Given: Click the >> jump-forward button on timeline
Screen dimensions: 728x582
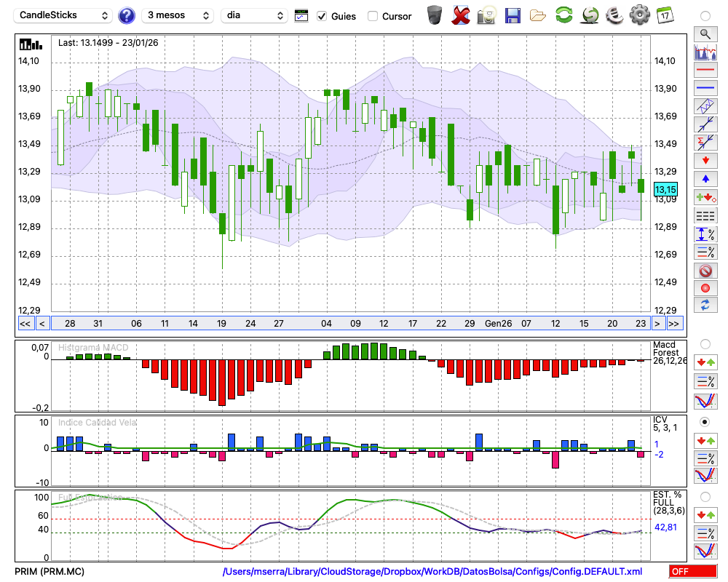Looking at the screenshot, I should 674,324.
